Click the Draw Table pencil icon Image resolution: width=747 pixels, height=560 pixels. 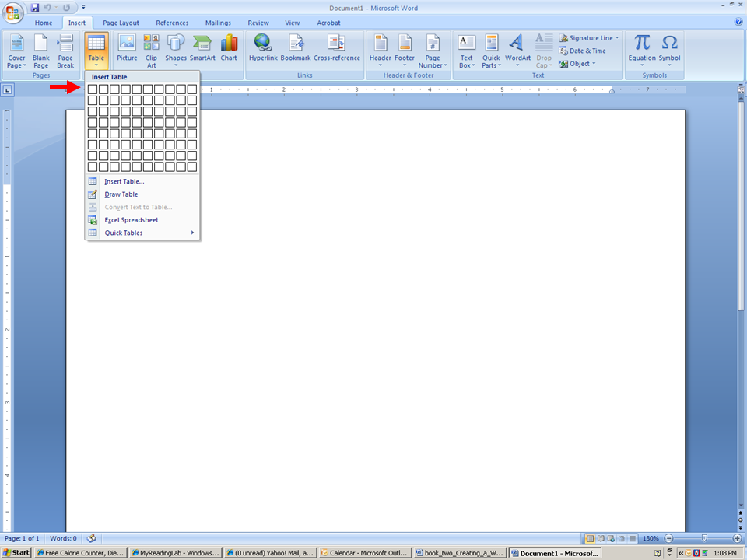point(93,194)
